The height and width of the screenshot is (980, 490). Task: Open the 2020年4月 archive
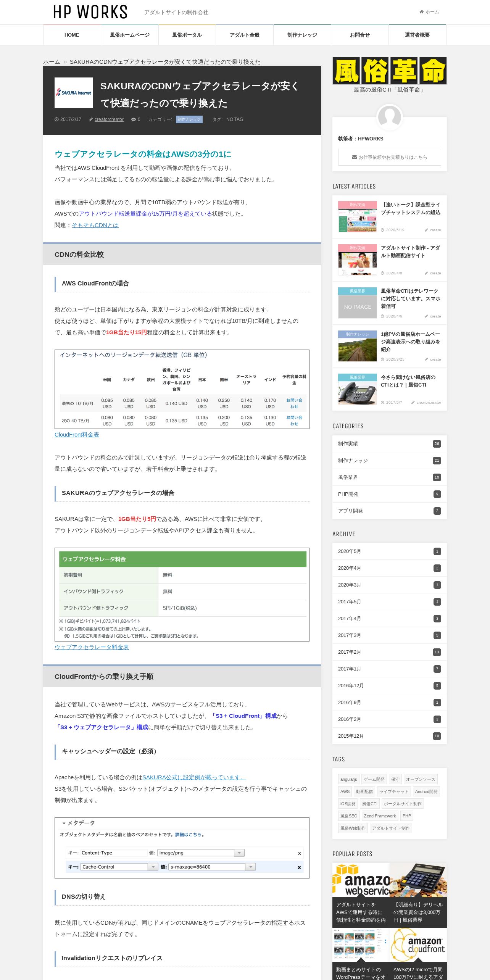click(x=389, y=568)
